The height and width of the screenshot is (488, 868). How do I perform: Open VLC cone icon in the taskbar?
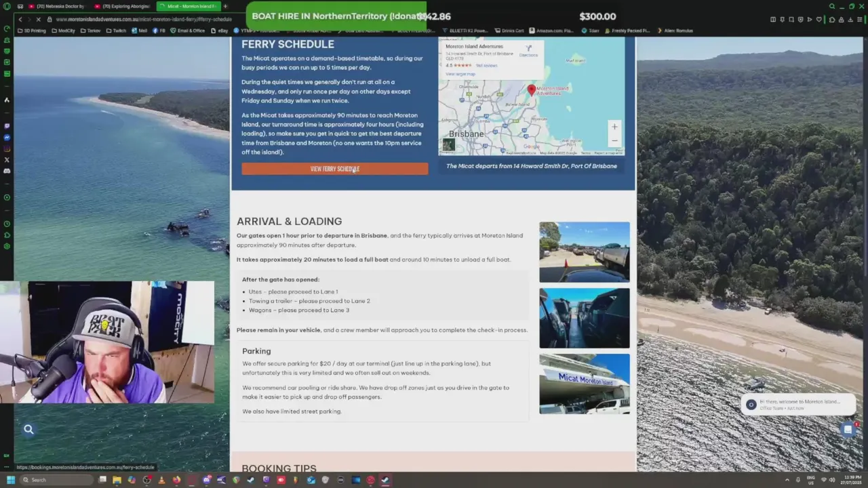pos(161,480)
